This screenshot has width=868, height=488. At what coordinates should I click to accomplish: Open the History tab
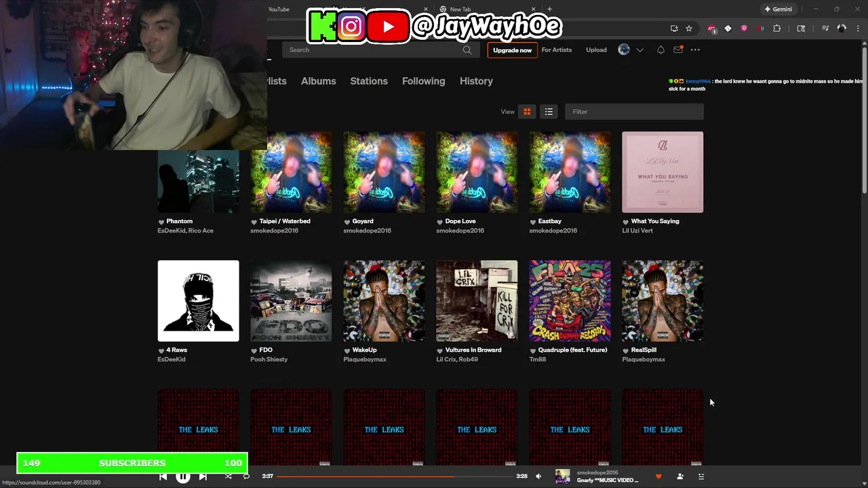point(476,81)
